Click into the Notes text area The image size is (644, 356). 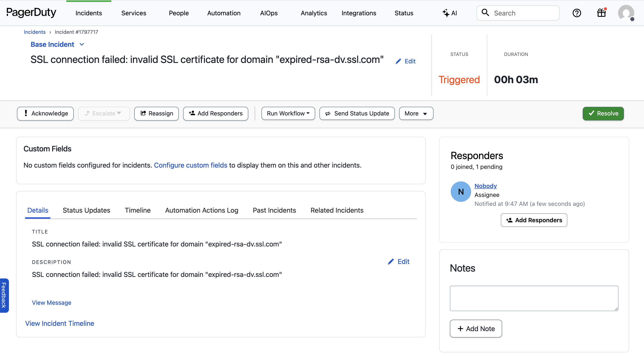[x=534, y=298]
